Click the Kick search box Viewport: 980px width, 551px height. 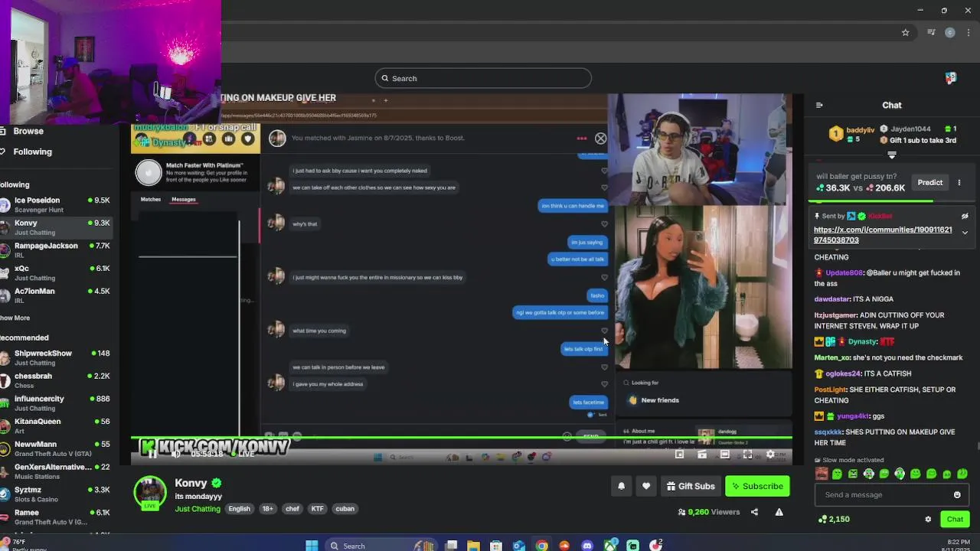click(x=483, y=78)
